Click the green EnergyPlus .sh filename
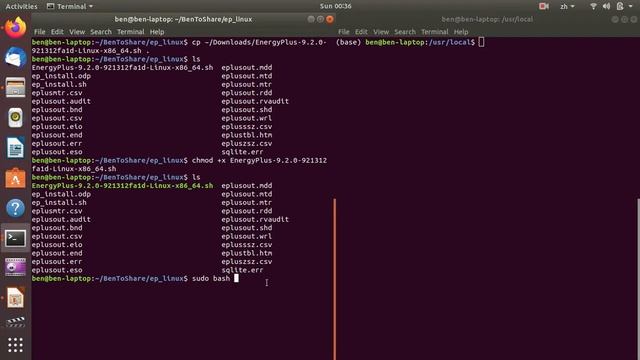640x360 pixels. [x=122, y=186]
